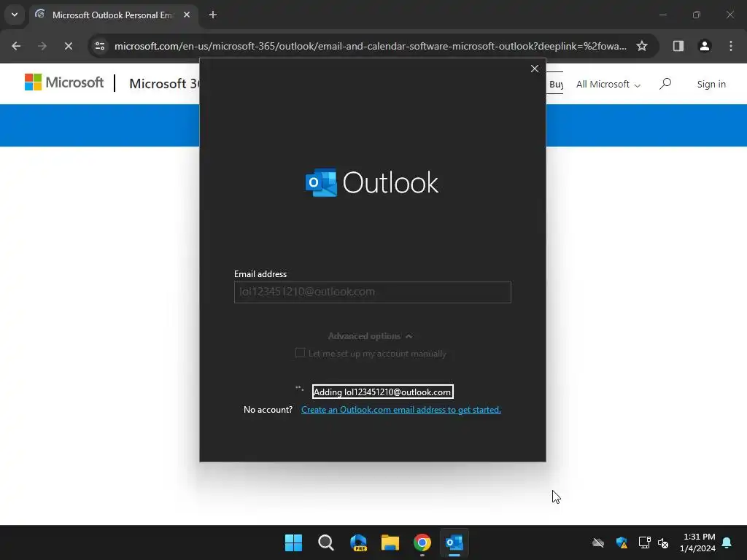The image size is (747, 560).
Task: Click the Outlook taskbar icon
Action: click(454, 542)
